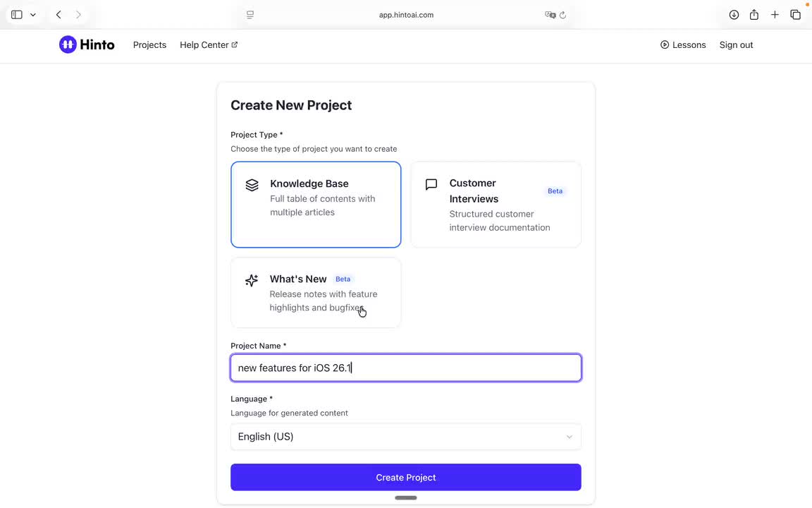The image size is (812, 508).
Task: Click the page reader icon in address bar
Action: (x=250, y=15)
